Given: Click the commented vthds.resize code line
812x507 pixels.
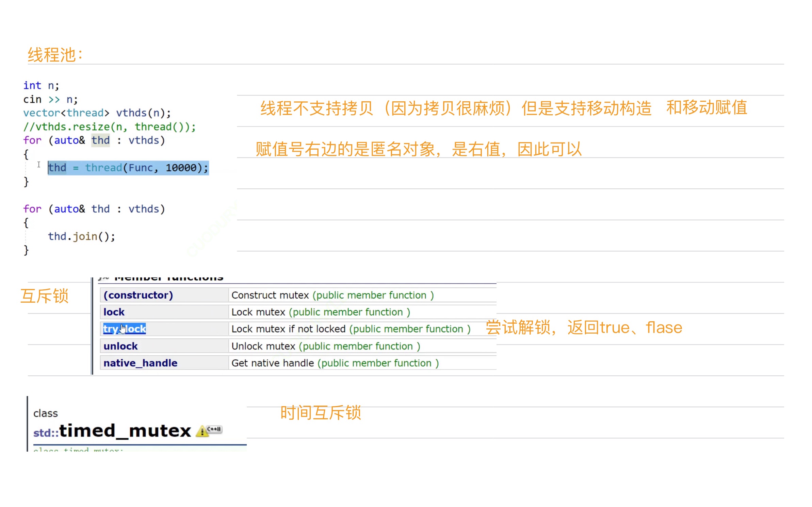Looking at the screenshot, I should (109, 127).
